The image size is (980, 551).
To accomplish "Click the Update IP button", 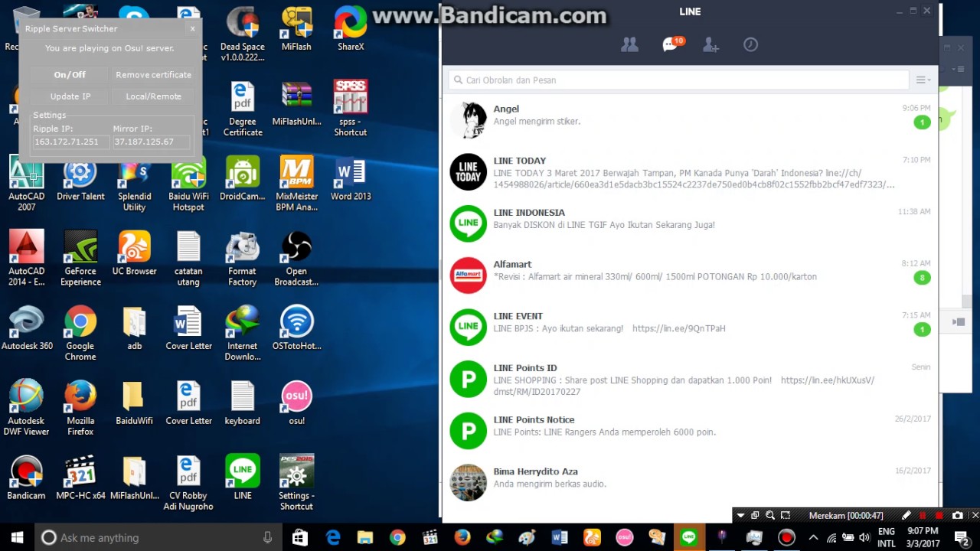I will [x=70, y=96].
